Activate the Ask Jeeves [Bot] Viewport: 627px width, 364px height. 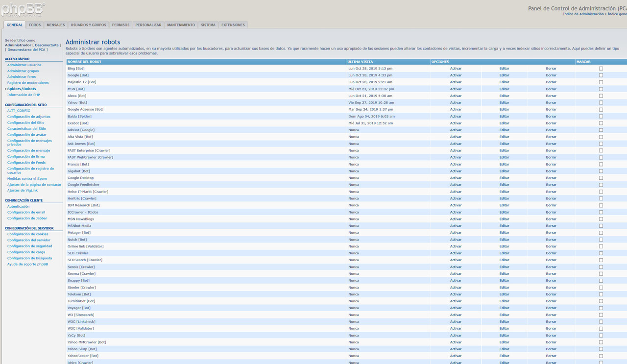[456, 144]
